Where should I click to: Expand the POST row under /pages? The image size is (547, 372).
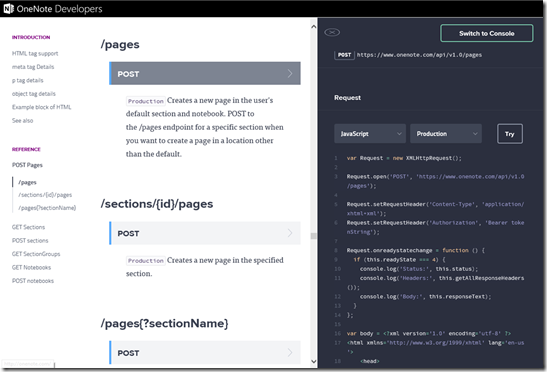pyautogui.click(x=205, y=73)
